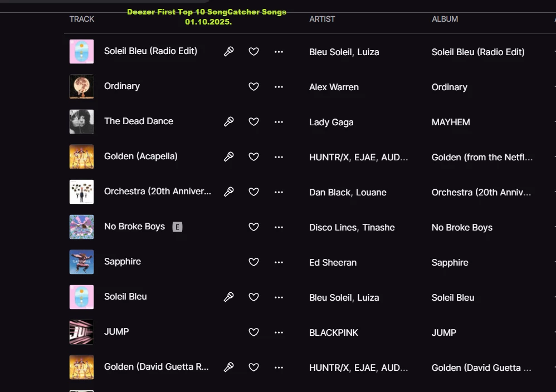This screenshot has height=392, width=556.
Task: Open three-dot menu for The Dead Dance
Action: (279, 121)
